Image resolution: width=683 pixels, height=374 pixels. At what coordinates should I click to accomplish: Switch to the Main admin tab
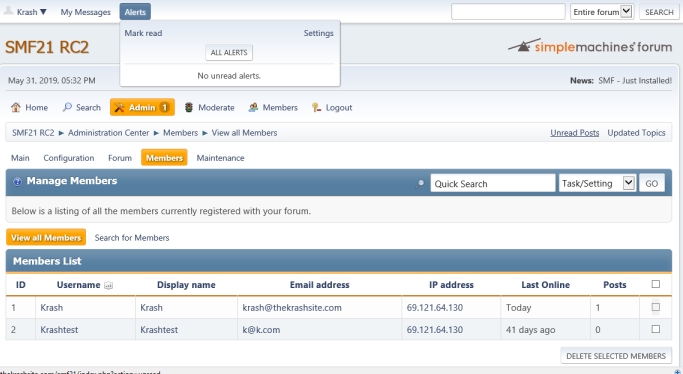point(20,158)
